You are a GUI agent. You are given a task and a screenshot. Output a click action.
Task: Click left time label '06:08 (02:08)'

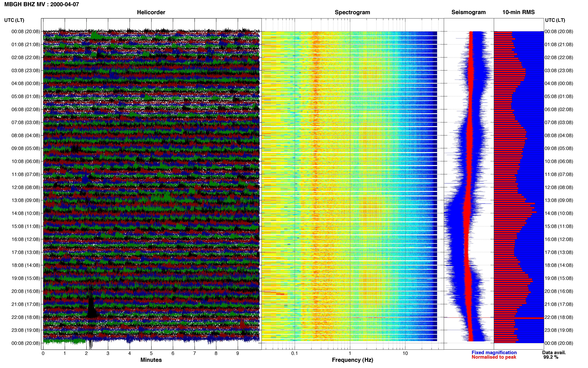click(26, 109)
